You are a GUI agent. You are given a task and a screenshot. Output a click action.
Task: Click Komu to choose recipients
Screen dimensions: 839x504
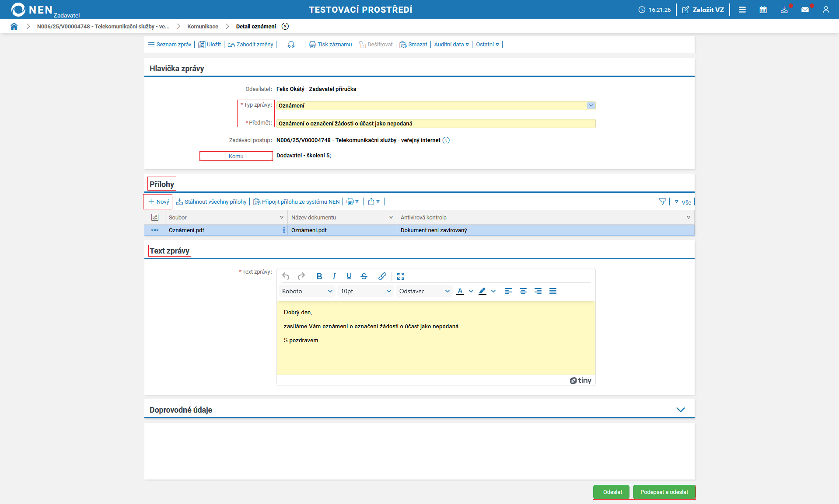click(x=236, y=156)
